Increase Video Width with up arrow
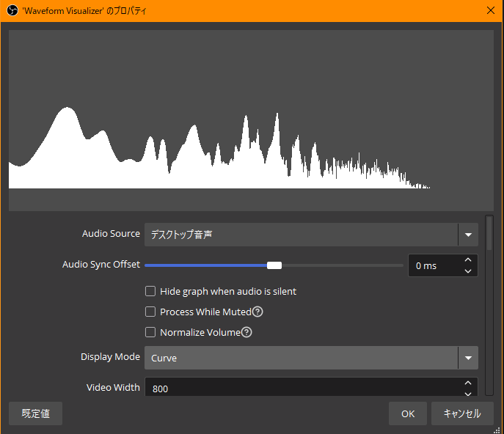The width and height of the screenshot is (504, 434). point(468,383)
